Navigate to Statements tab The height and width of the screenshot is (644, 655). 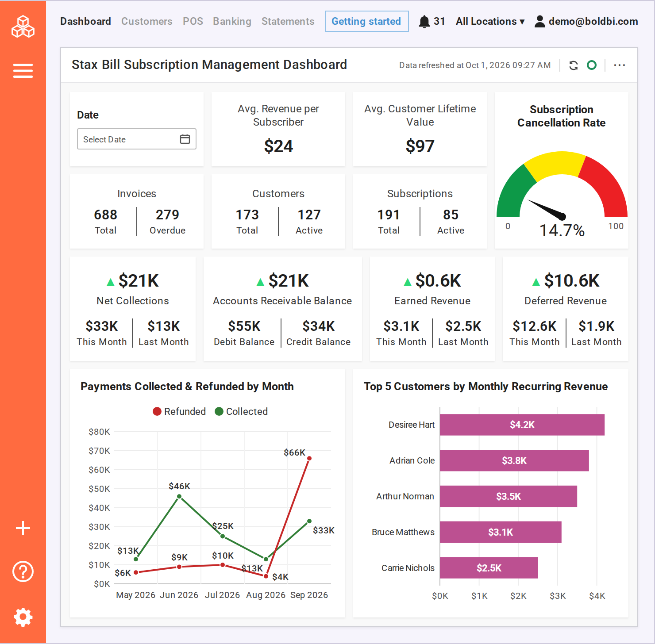288,21
